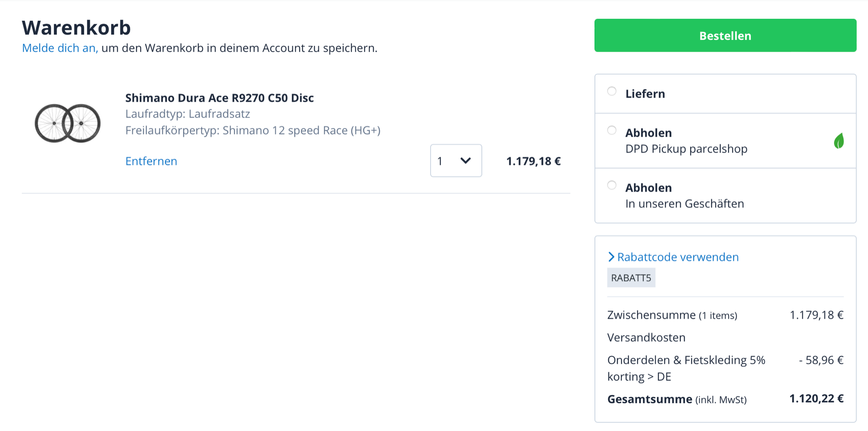Select the Liefern delivery radio button
Viewport: 868px width, 431px height.
612,91
